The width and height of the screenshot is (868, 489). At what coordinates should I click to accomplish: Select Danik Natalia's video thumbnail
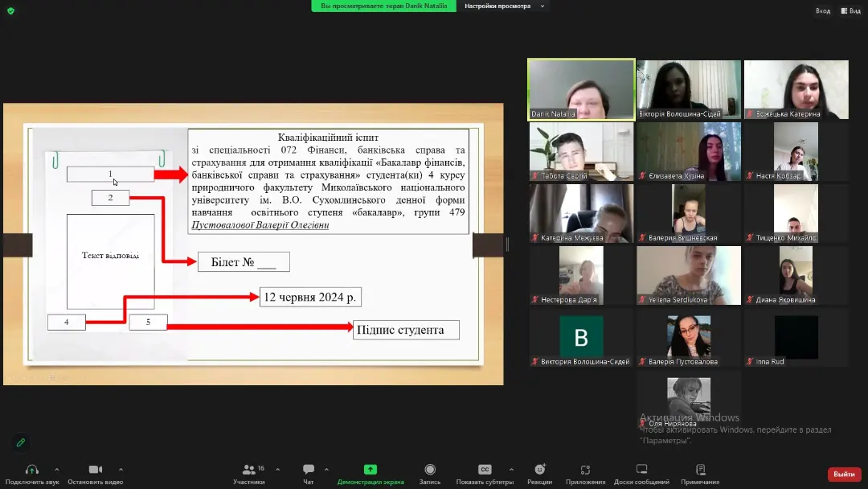tap(581, 89)
